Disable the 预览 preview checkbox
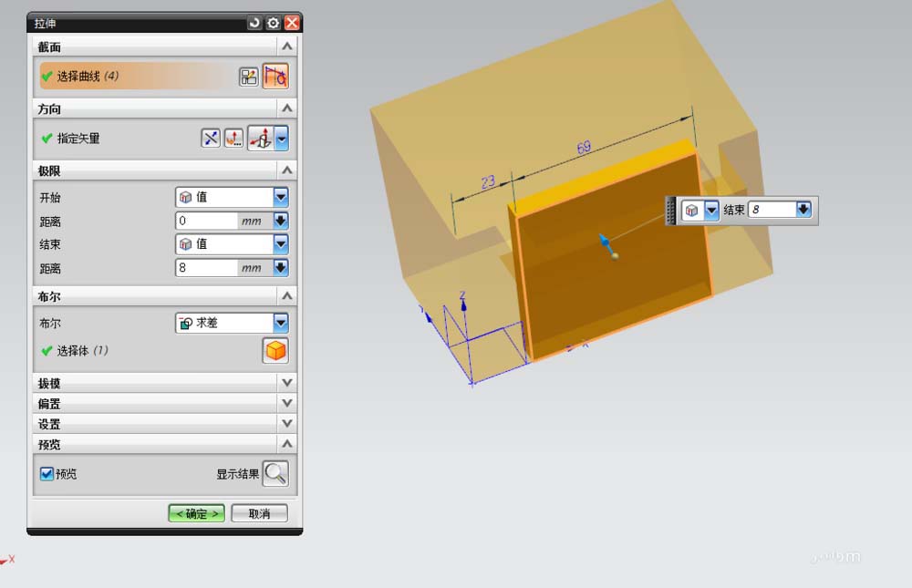 pos(46,473)
